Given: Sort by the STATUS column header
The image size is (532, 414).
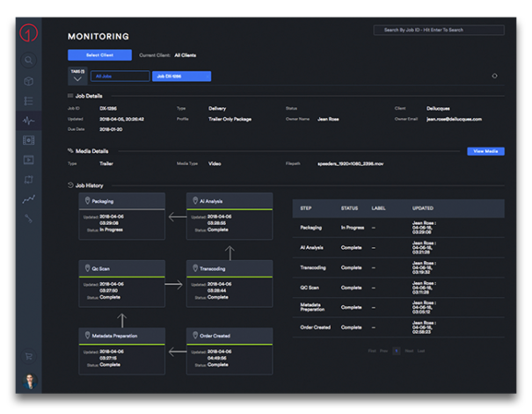Looking at the screenshot, I should (x=349, y=208).
